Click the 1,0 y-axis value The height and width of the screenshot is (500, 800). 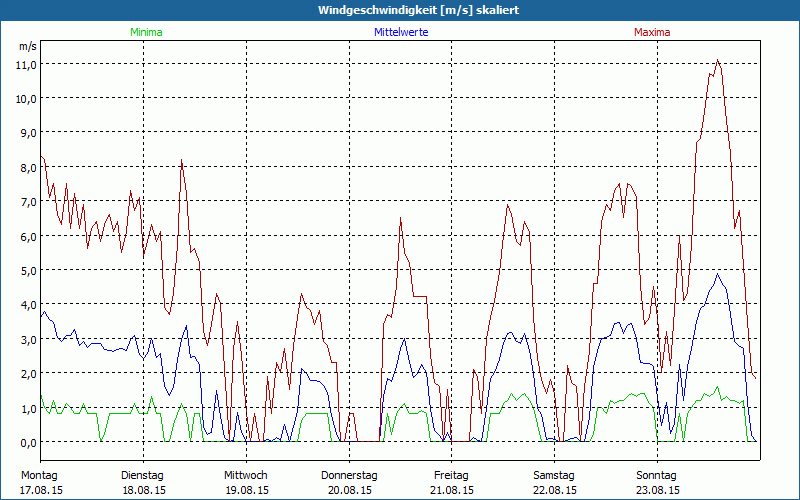pyautogui.click(x=29, y=409)
